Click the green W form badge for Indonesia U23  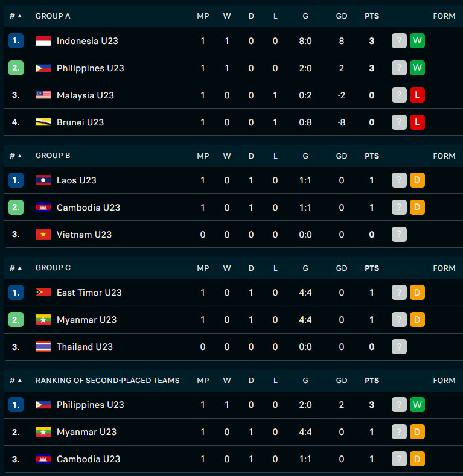[x=417, y=40]
